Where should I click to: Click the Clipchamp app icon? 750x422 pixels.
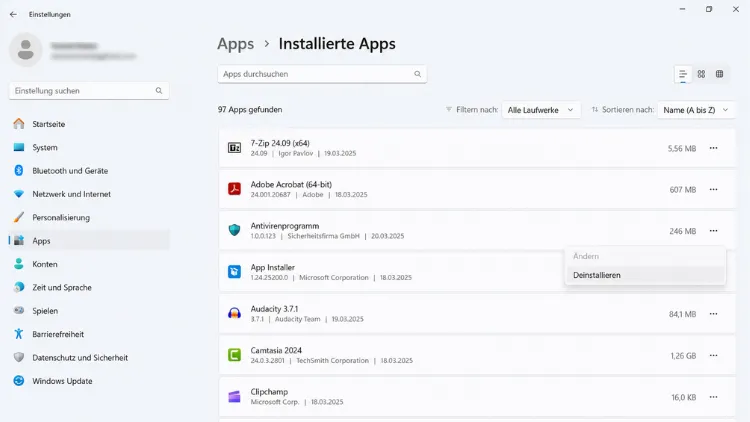tap(234, 397)
